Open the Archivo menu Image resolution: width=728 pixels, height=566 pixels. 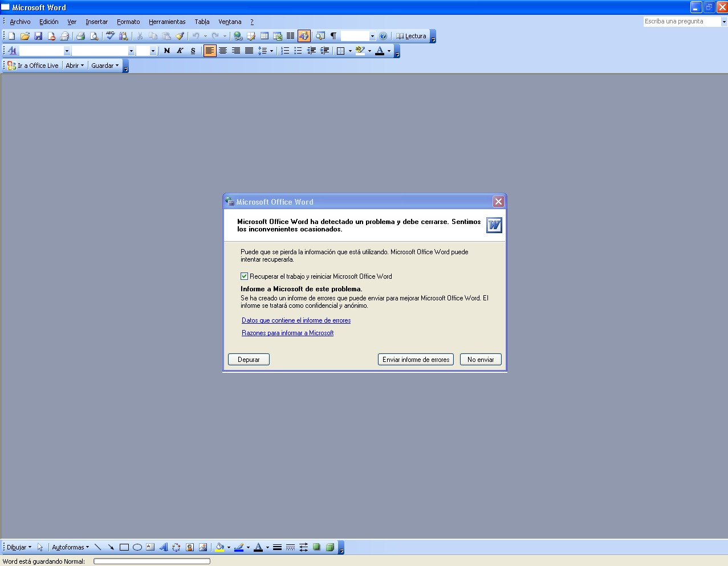point(20,22)
